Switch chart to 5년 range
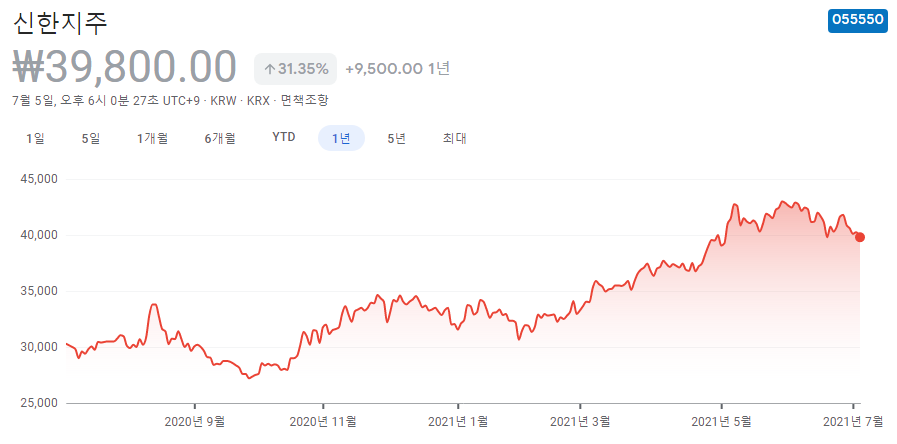 [396, 138]
